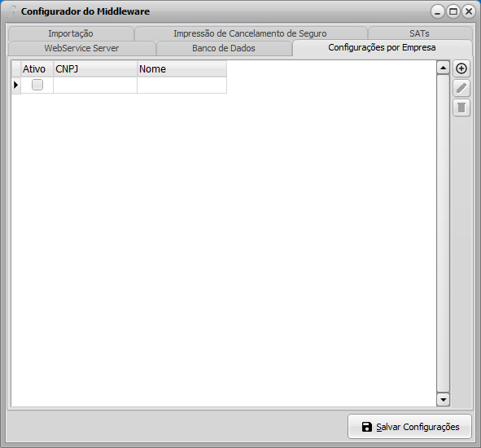This screenshot has height=448, width=481.
Task: Maximize the Configurador do Middleware window
Action: coord(453,11)
